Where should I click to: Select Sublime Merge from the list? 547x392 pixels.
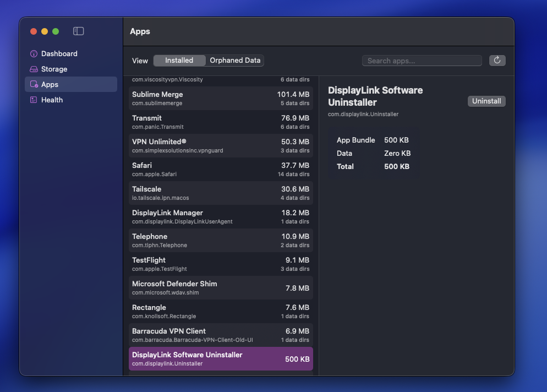[220, 98]
